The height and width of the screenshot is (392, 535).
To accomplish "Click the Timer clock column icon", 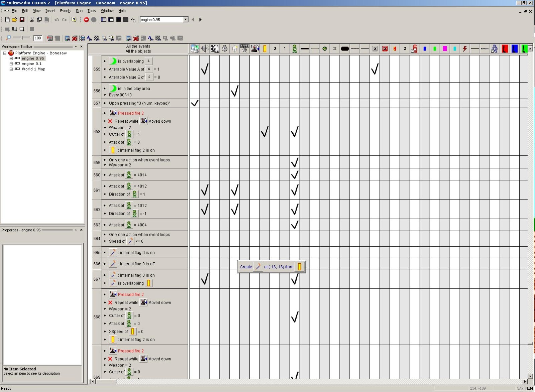I will (x=225, y=49).
